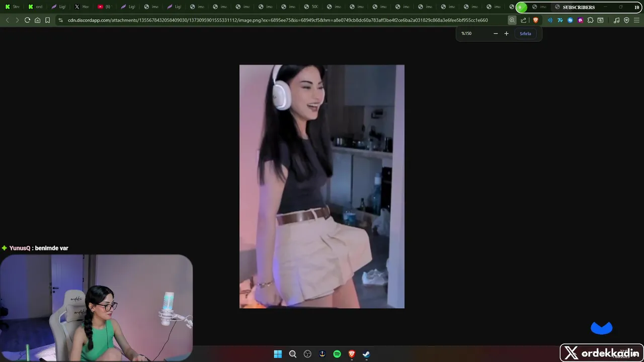Reload the current Discord image page
The image size is (644, 362).
[x=27, y=20]
